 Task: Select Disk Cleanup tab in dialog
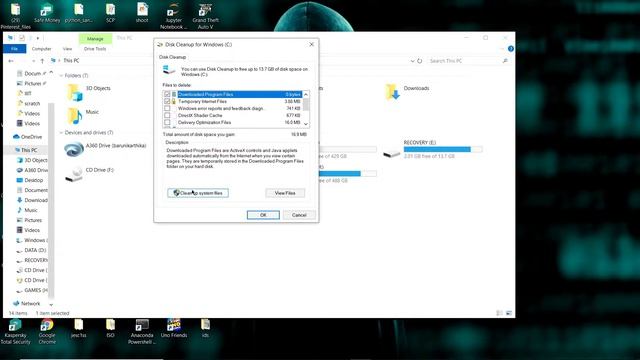click(x=173, y=57)
